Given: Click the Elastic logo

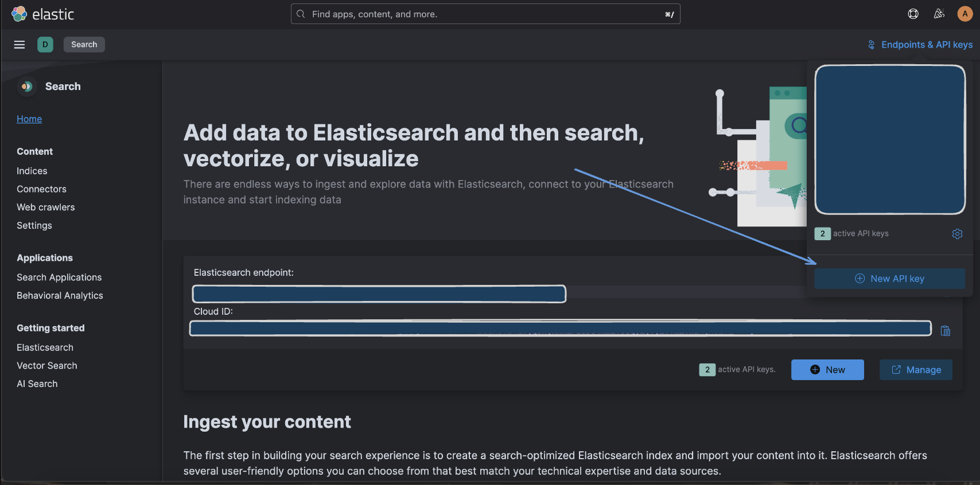Looking at the screenshot, I should click(43, 14).
